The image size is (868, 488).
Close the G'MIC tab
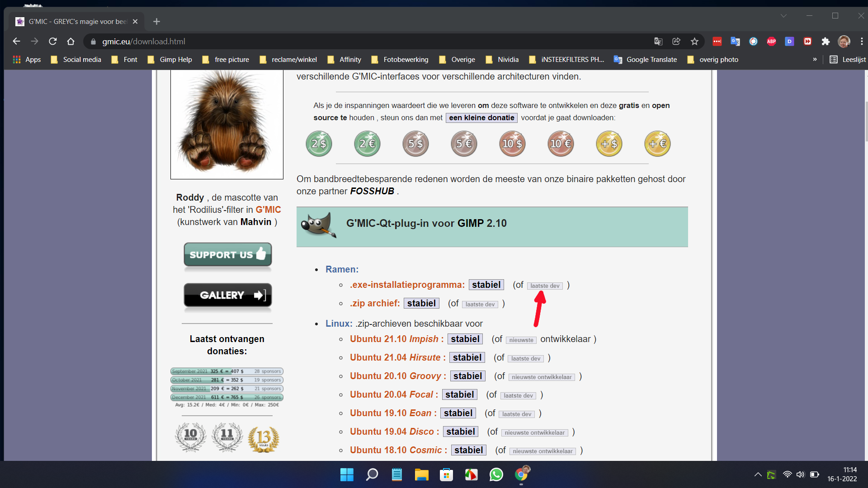point(135,21)
